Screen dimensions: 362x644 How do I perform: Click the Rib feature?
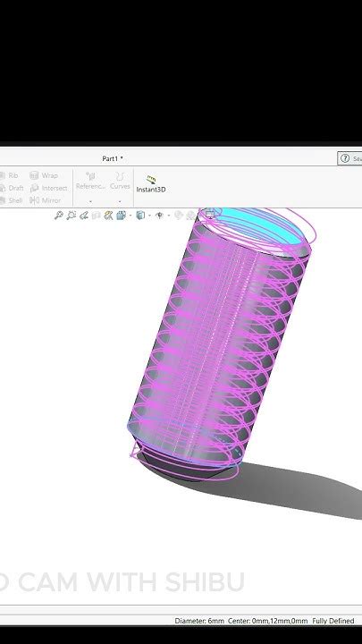click(x=9, y=175)
